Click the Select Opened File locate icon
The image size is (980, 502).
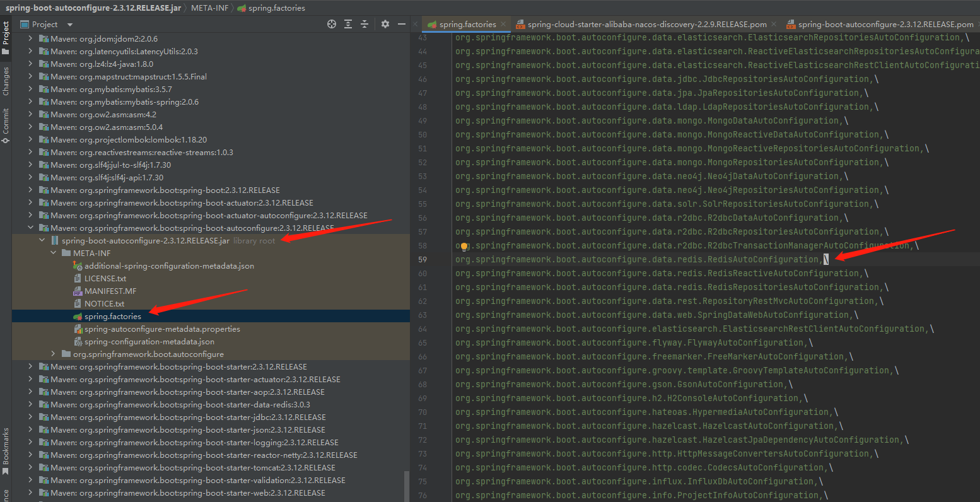click(x=332, y=24)
